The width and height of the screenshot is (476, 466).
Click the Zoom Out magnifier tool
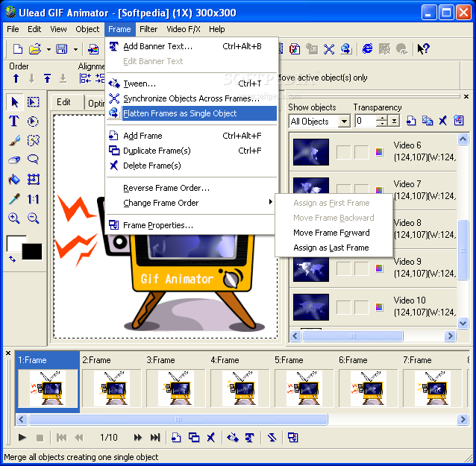(x=33, y=218)
